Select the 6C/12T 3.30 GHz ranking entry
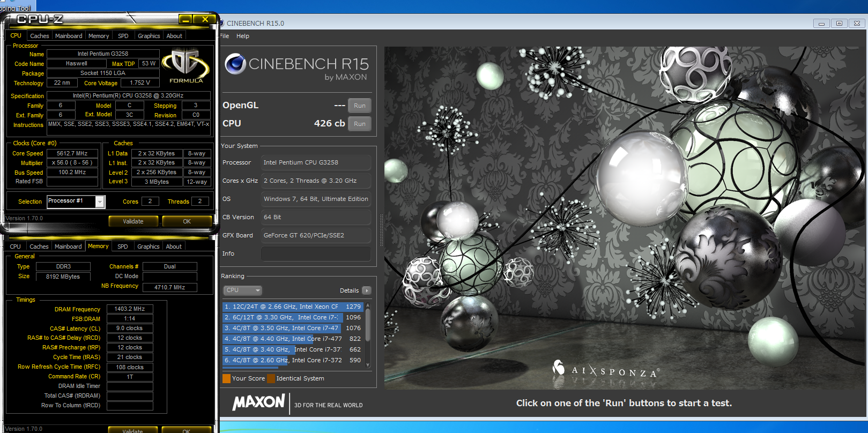 click(x=293, y=317)
